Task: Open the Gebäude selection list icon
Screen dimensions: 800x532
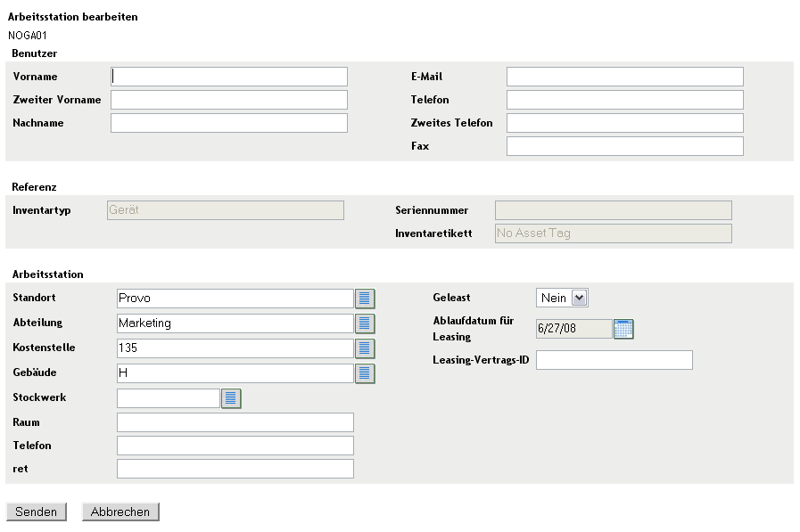Action: click(365, 373)
